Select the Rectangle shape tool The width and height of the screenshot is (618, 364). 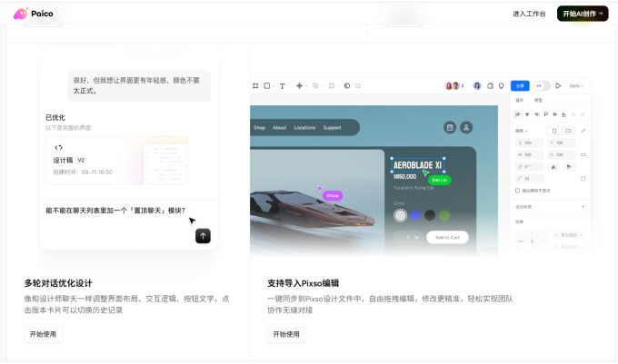point(267,86)
